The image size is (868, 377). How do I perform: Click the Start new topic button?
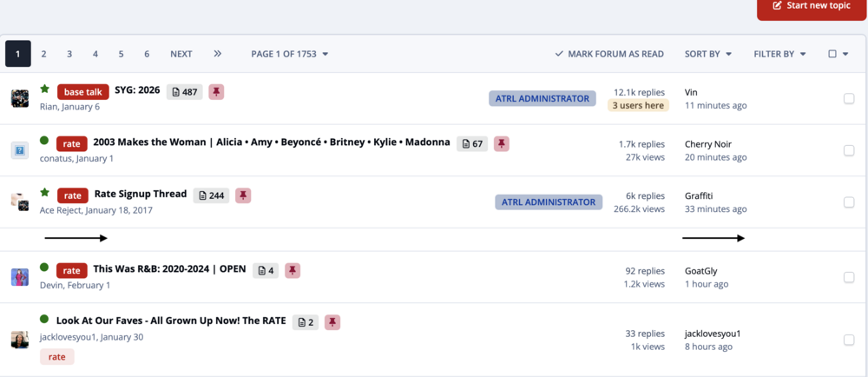pos(811,7)
